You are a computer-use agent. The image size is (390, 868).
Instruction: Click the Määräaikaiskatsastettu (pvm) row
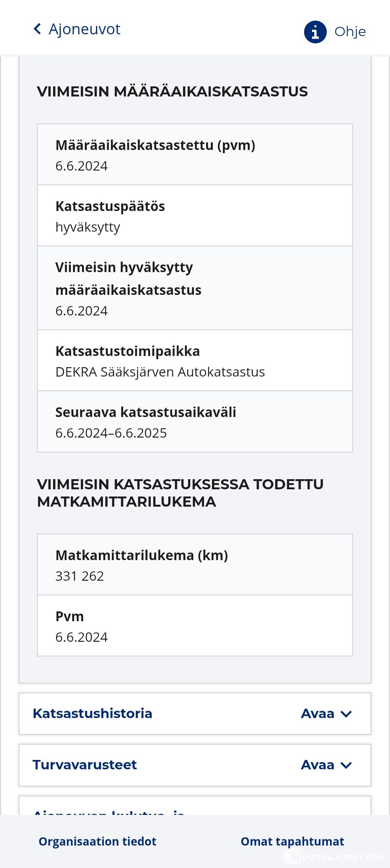click(x=195, y=155)
